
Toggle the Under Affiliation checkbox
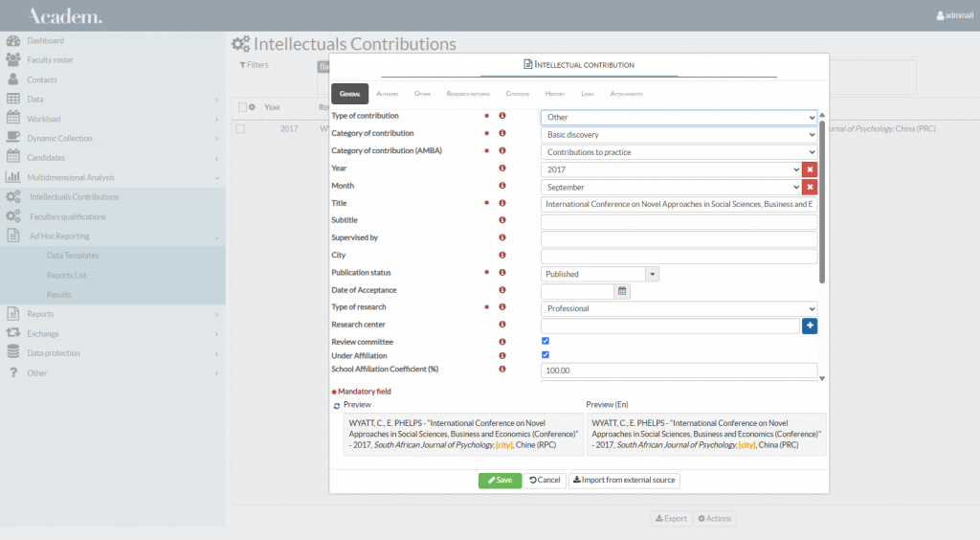coord(546,355)
